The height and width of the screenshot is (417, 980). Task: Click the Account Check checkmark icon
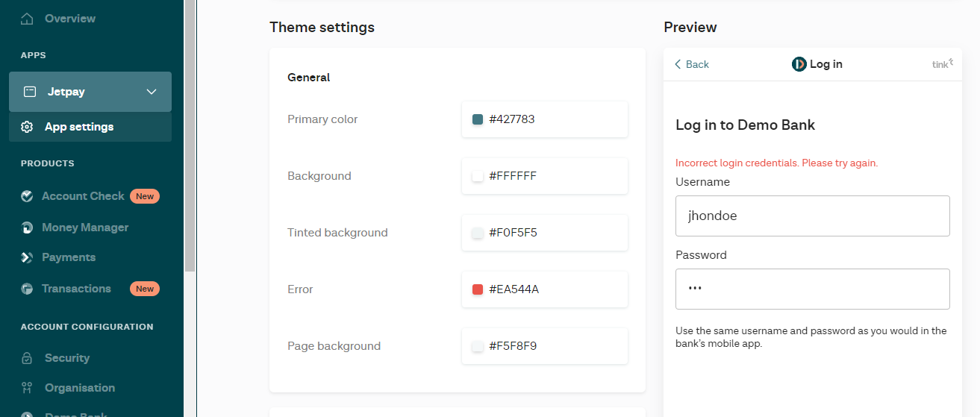click(x=28, y=196)
